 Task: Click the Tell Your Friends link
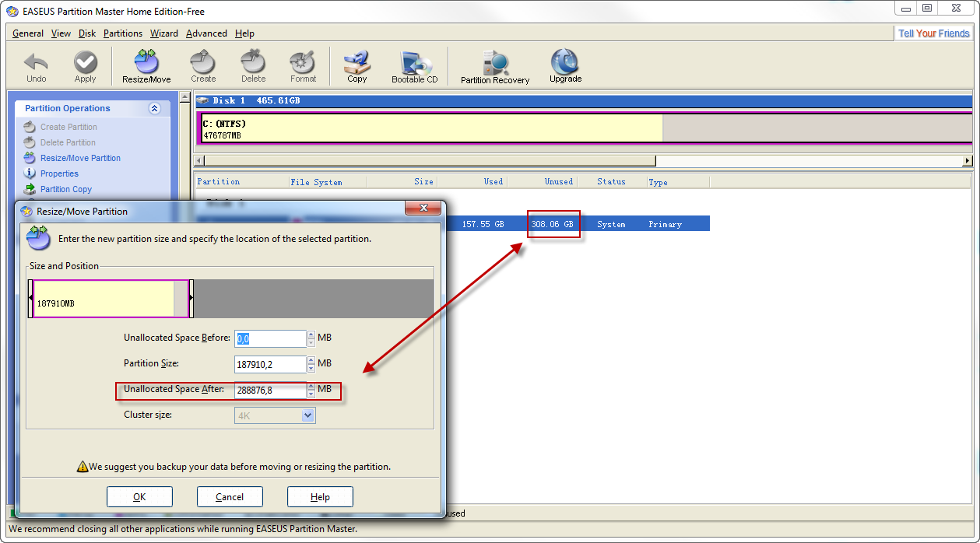[x=933, y=33]
